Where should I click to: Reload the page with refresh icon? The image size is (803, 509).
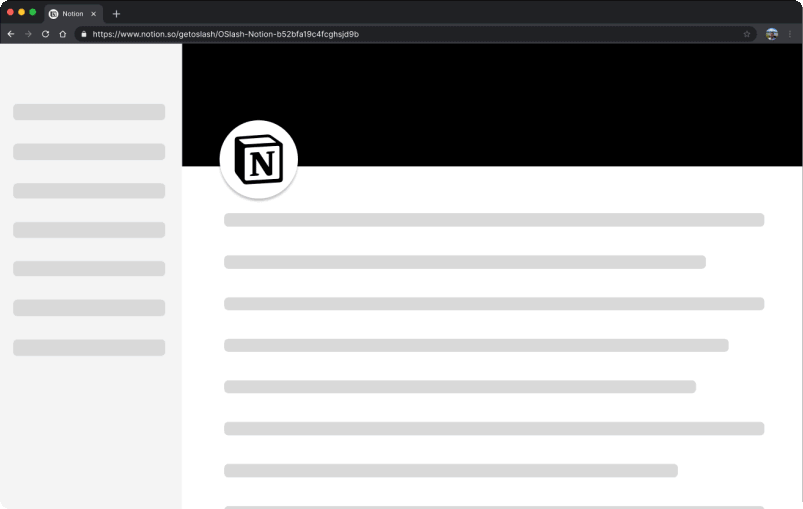46,34
